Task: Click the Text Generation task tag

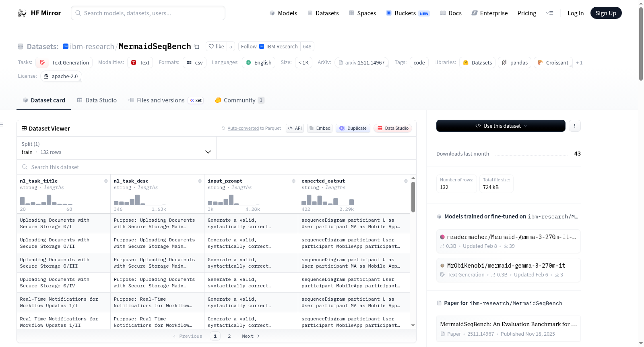Action: [x=64, y=62]
